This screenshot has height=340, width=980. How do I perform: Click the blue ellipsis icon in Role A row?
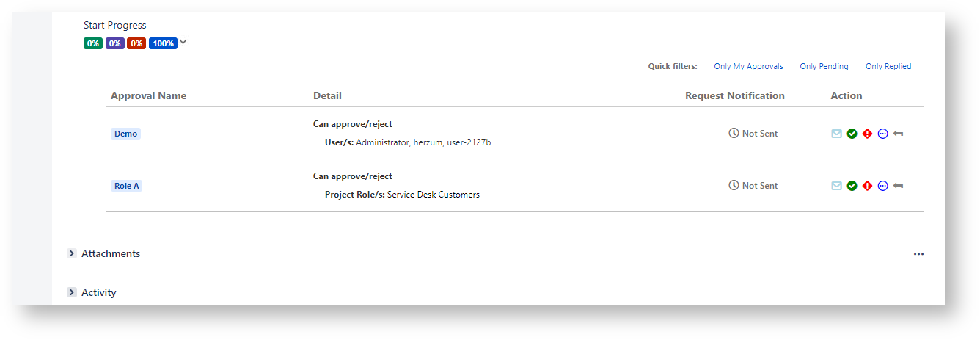(x=882, y=186)
